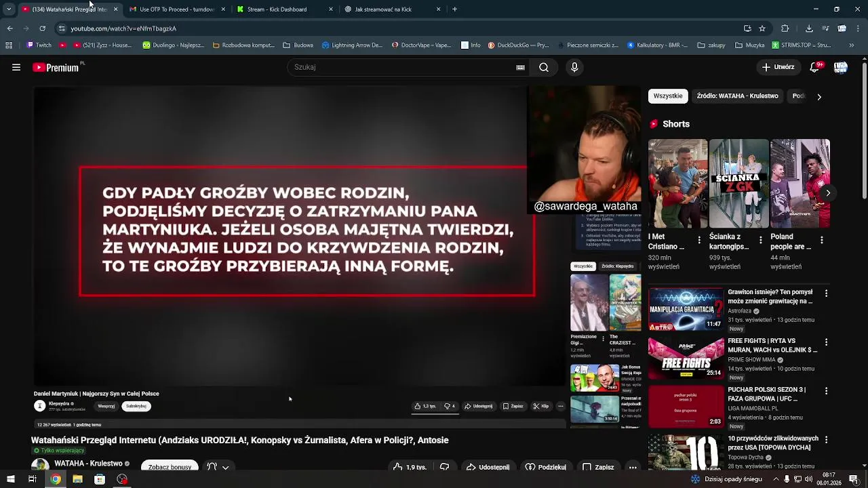The width and height of the screenshot is (868, 488).
Task: Open the Budowa bookmarks folder
Action: tap(298, 45)
